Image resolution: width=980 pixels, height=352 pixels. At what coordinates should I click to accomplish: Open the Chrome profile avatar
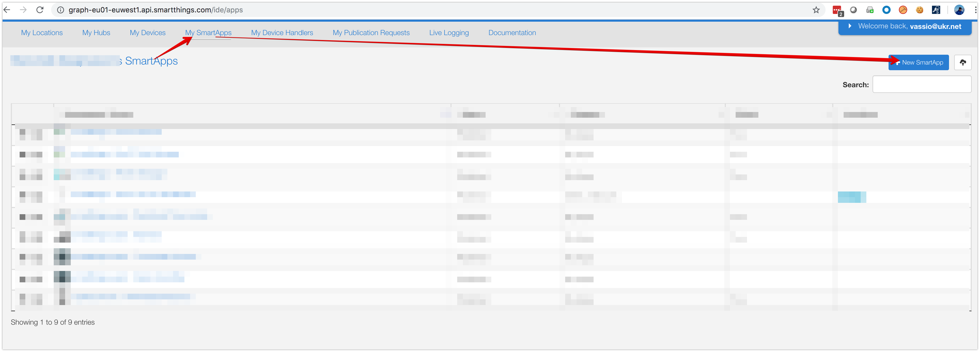pyautogui.click(x=959, y=10)
